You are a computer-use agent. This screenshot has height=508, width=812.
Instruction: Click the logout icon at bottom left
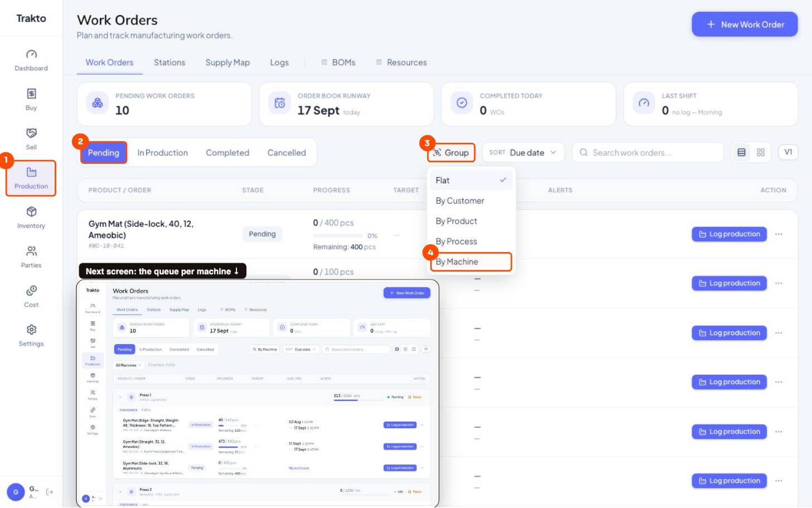pyautogui.click(x=50, y=492)
